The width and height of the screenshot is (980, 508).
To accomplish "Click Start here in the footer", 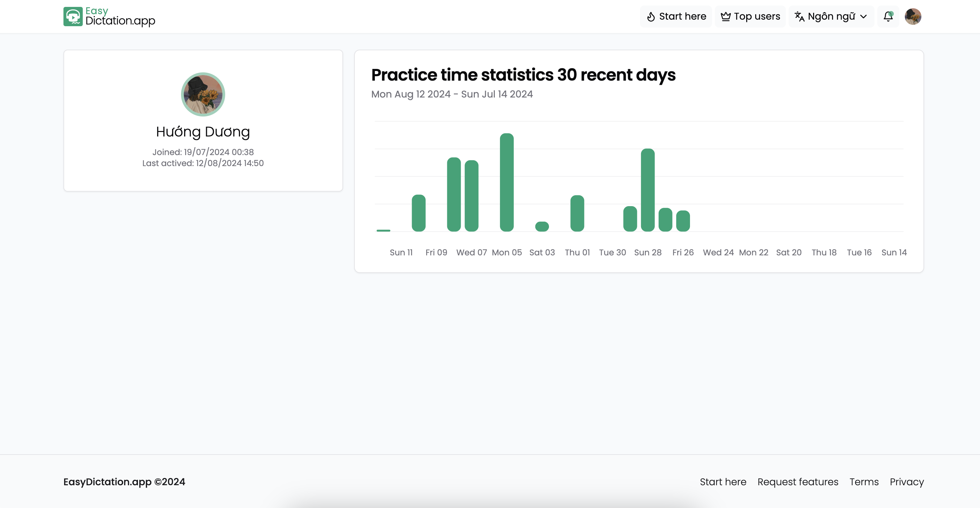I will pos(723,482).
